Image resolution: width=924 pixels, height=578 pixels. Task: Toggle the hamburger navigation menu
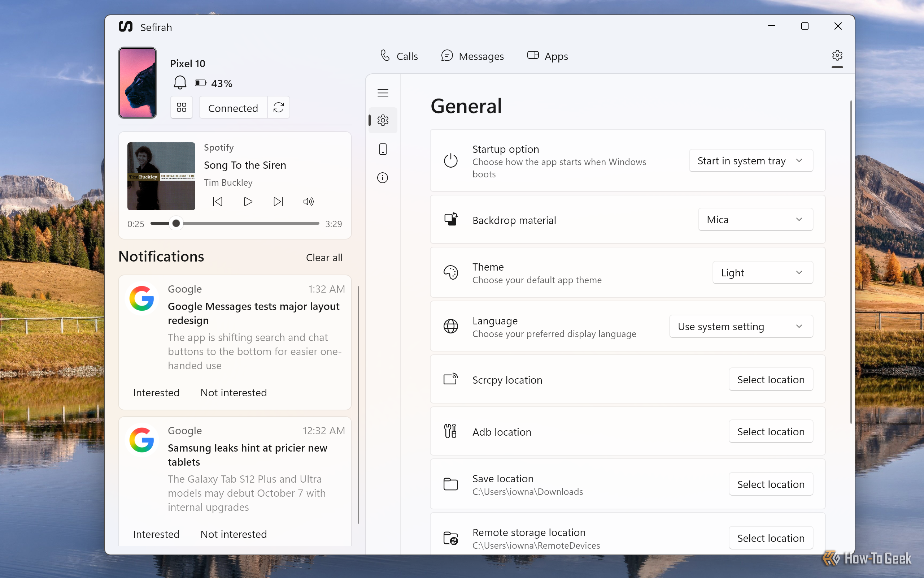(x=383, y=93)
